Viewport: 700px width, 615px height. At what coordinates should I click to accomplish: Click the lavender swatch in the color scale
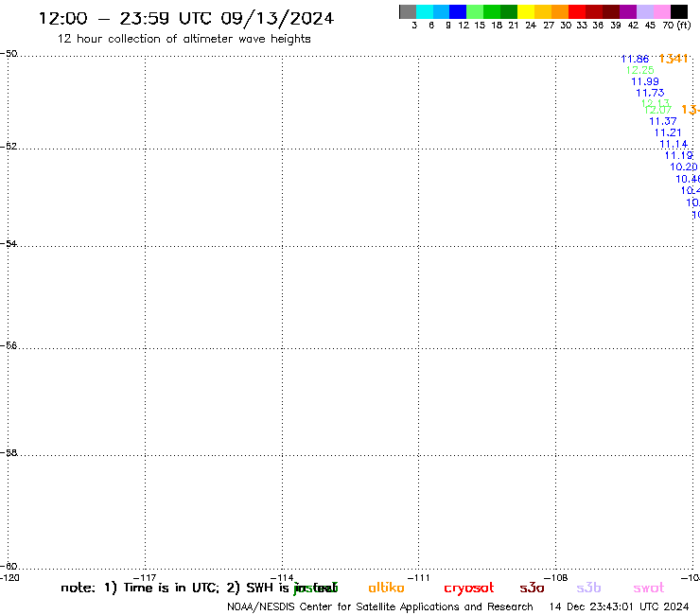point(644,11)
